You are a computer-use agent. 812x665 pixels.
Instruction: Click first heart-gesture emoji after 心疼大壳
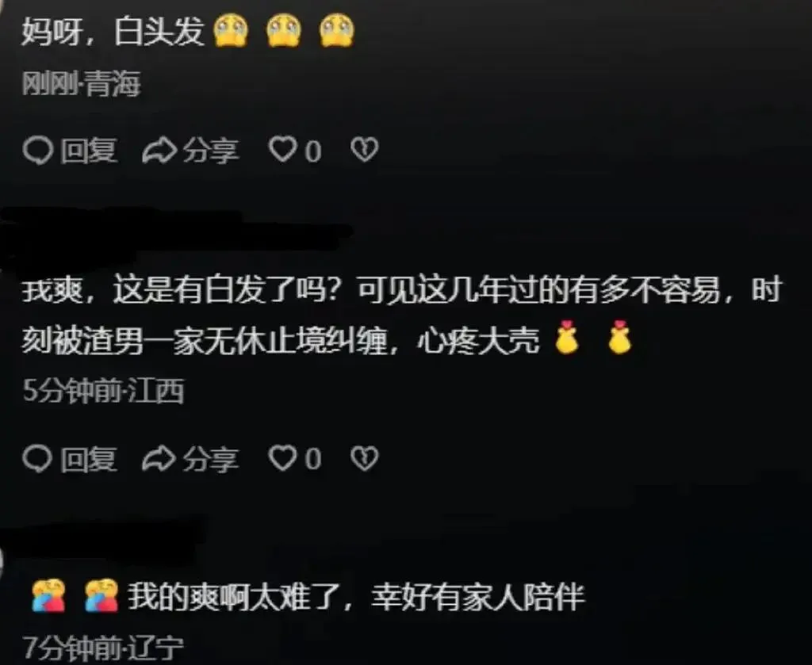point(566,338)
